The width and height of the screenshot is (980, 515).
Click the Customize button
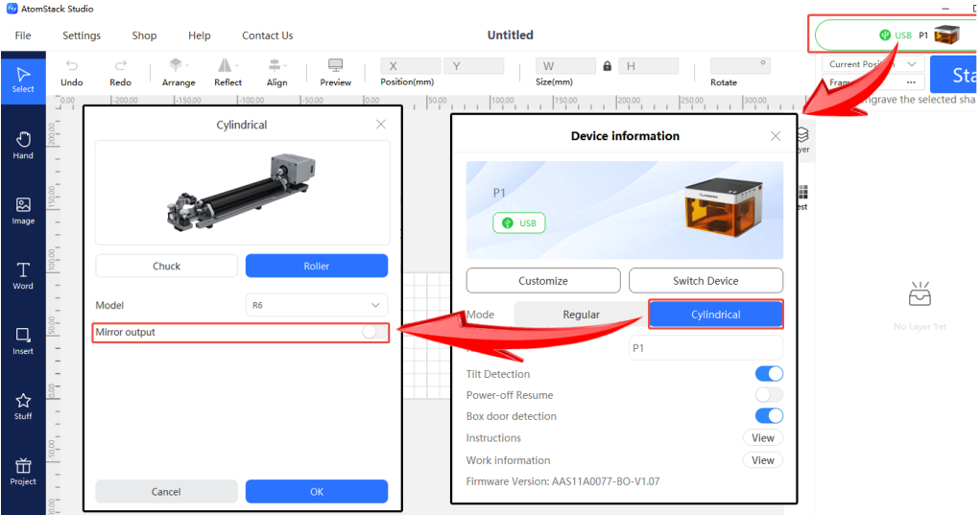tap(543, 281)
